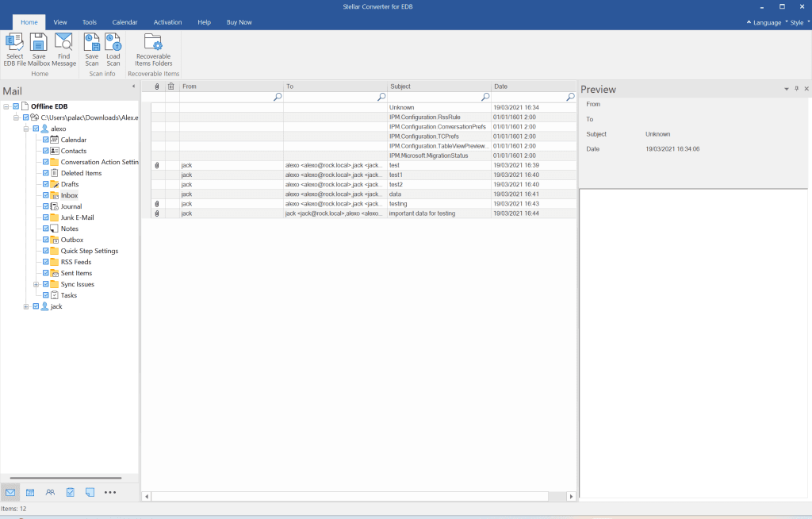Open the Activation ribbon tab

(168, 22)
